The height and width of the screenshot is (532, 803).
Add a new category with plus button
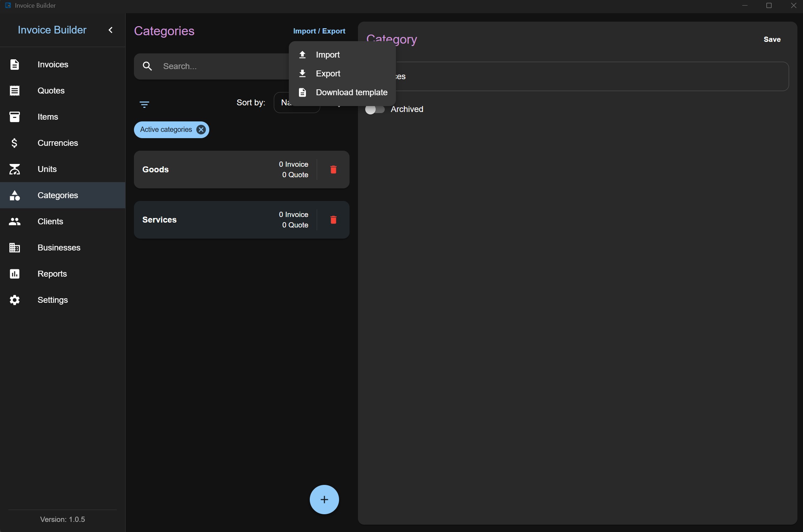point(324,499)
